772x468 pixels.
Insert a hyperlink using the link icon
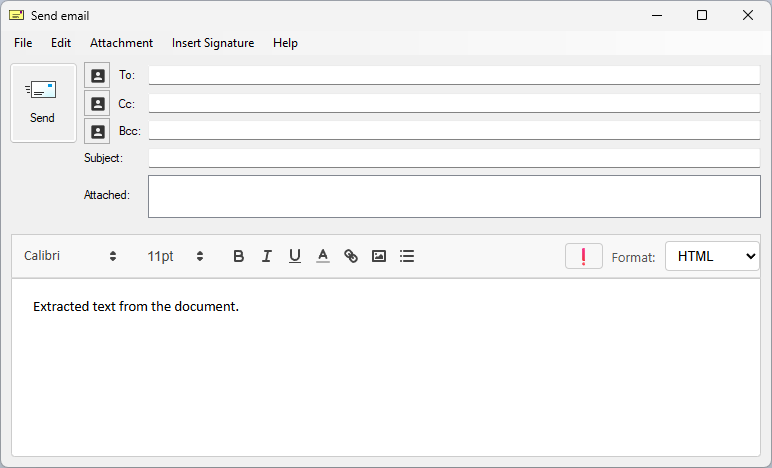(x=351, y=256)
